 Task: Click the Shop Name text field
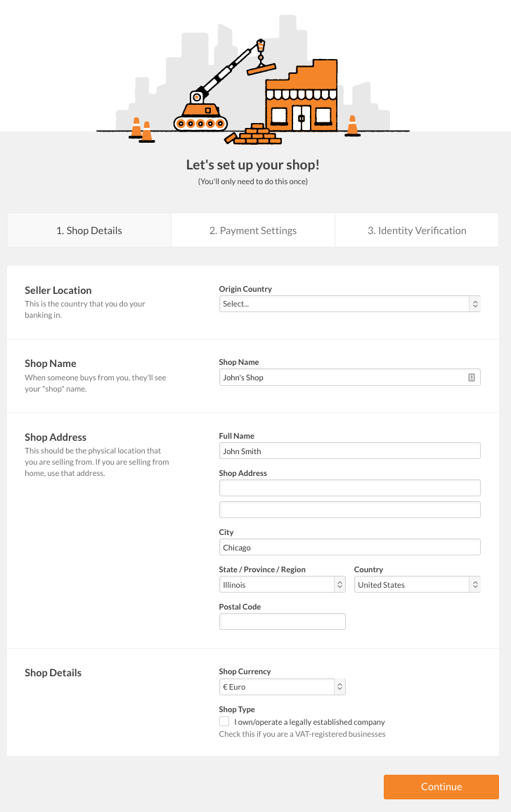coord(341,378)
